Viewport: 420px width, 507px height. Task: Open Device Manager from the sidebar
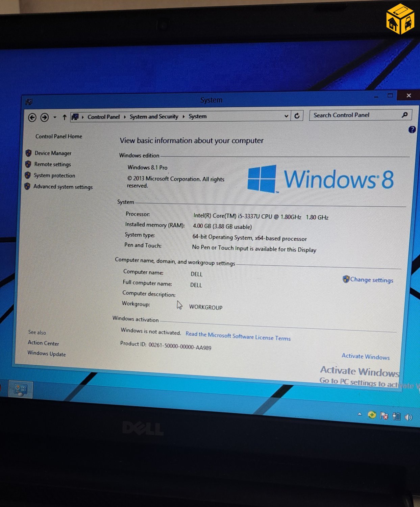click(53, 153)
